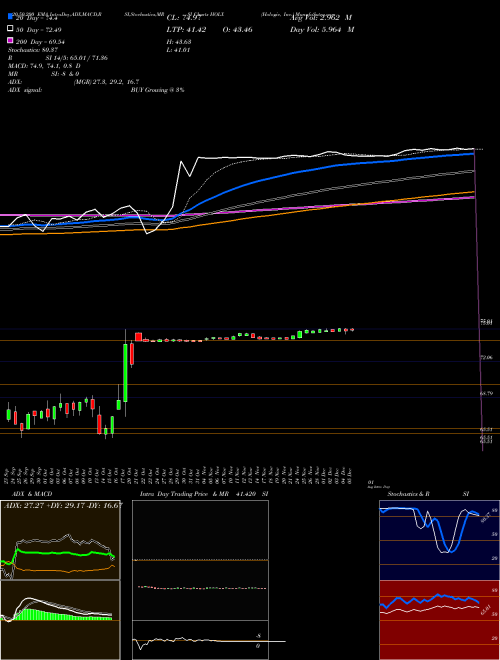500x660 pixels.
Task: Click the 68.79 price axis label
Action: (487, 394)
